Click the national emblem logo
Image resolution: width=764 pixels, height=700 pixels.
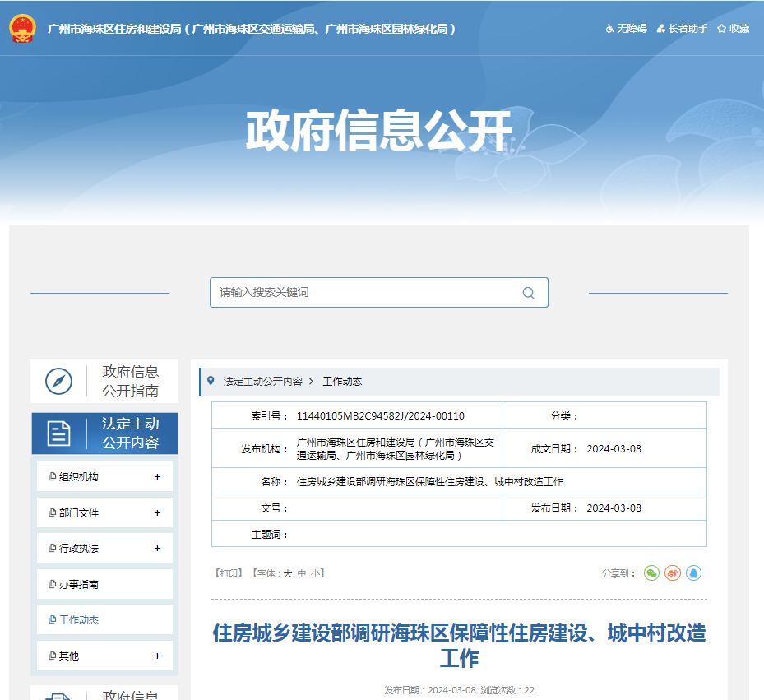click(23, 29)
